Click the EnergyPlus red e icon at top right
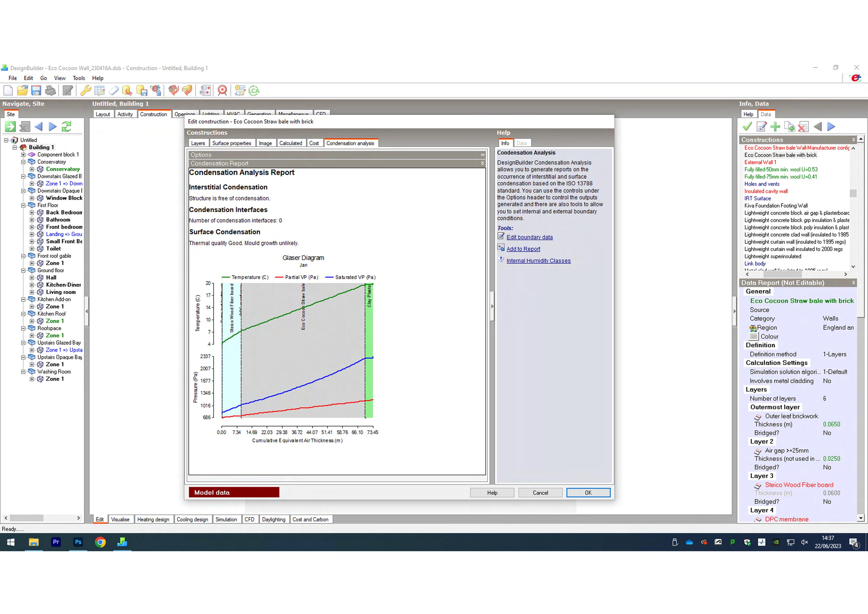The width and height of the screenshot is (868, 614). [855, 78]
